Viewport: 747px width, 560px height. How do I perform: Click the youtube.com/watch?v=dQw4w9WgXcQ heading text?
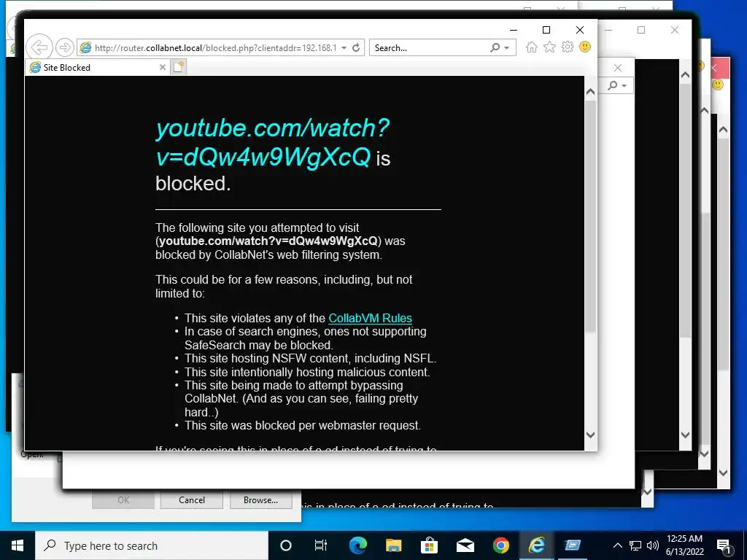point(273,142)
